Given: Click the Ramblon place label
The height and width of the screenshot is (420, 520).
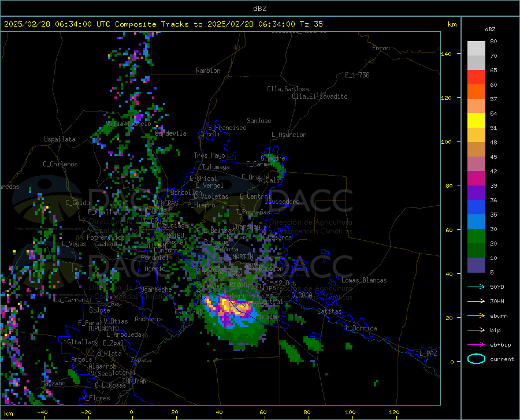Looking at the screenshot, I should pos(208,70).
